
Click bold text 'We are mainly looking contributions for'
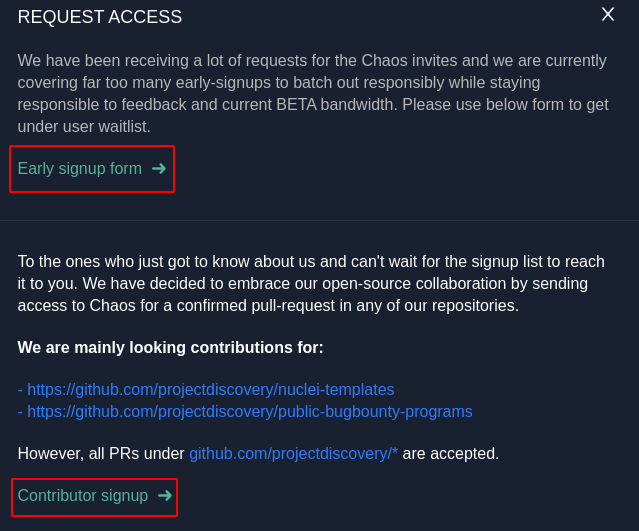point(170,348)
